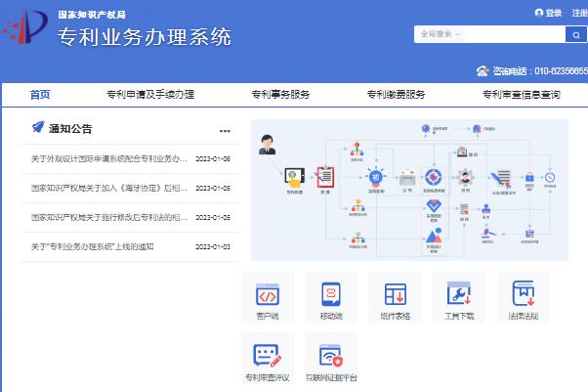This screenshot has height=392, width=588.
Task: Open the 纸件表格 paper forms icon
Action: point(396,294)
